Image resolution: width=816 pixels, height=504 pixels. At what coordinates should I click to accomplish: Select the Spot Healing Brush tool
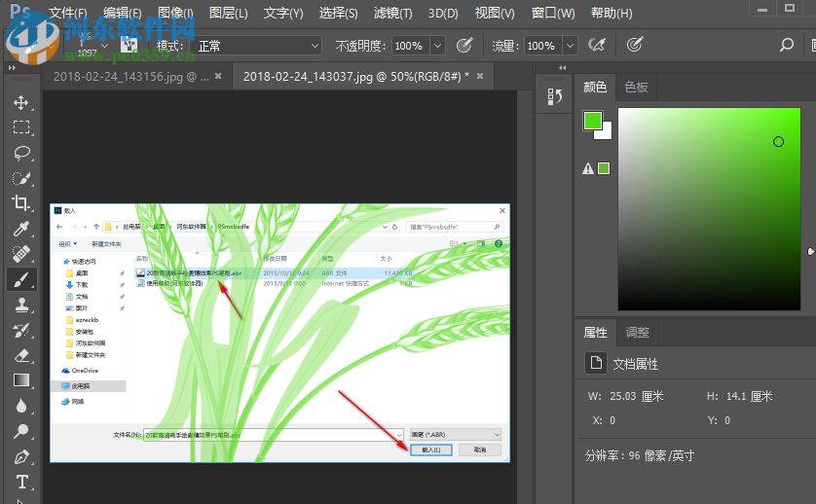pyautogui.click(x=20, y=254)
